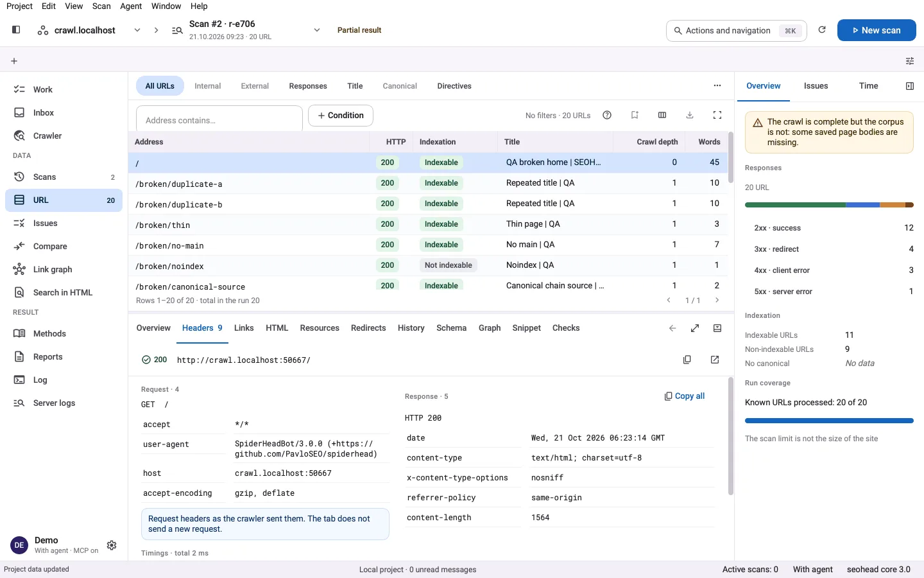Screen dimensions: 924x578
Task: Open Link graph in the sidebar
Action: pos(64,269)
